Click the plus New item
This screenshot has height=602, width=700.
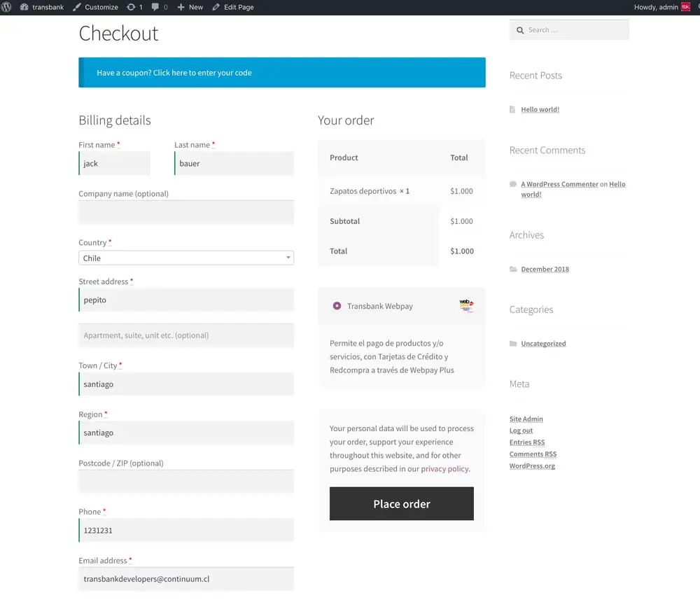(x=190, y=7)
